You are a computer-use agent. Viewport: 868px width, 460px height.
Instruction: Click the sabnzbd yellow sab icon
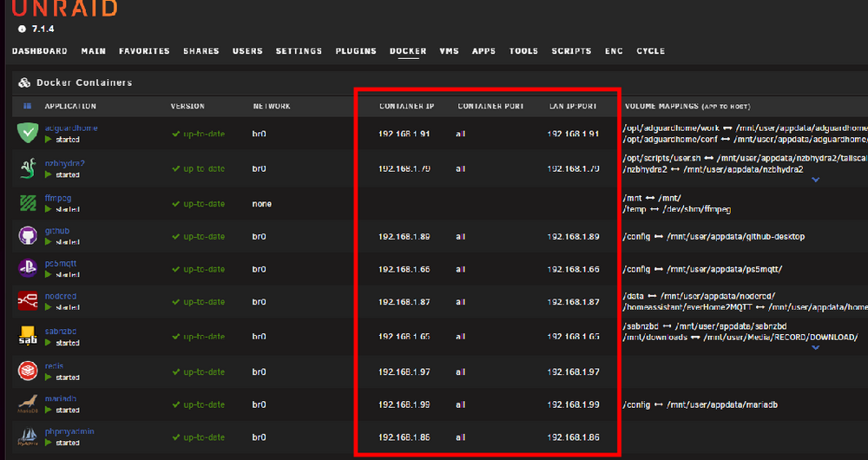(x=28, y=336)
